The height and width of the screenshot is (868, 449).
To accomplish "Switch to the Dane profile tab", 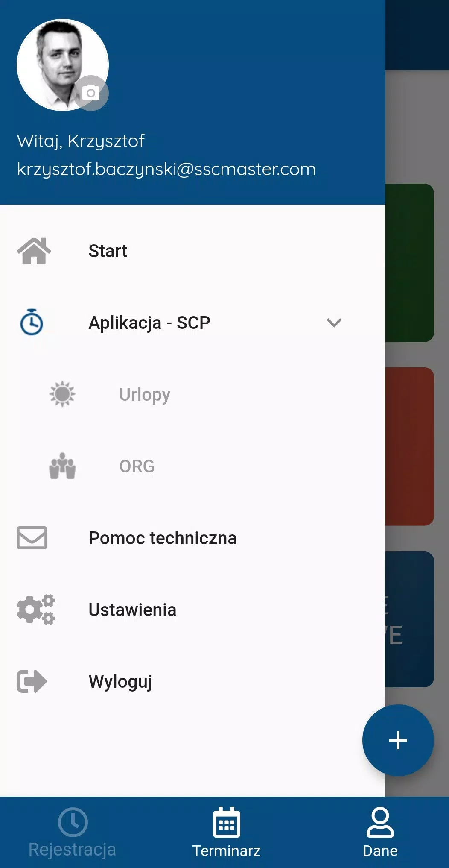I will (380, 832).
